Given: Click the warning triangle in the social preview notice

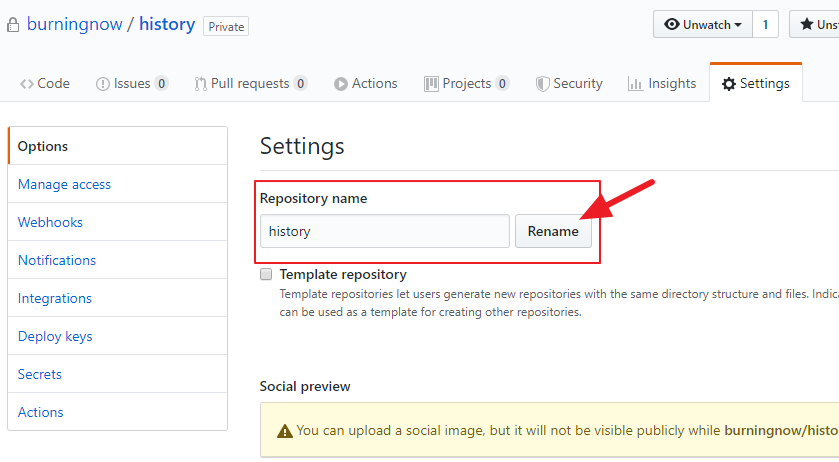Looking at the screenshot, I should click(285, 431).
